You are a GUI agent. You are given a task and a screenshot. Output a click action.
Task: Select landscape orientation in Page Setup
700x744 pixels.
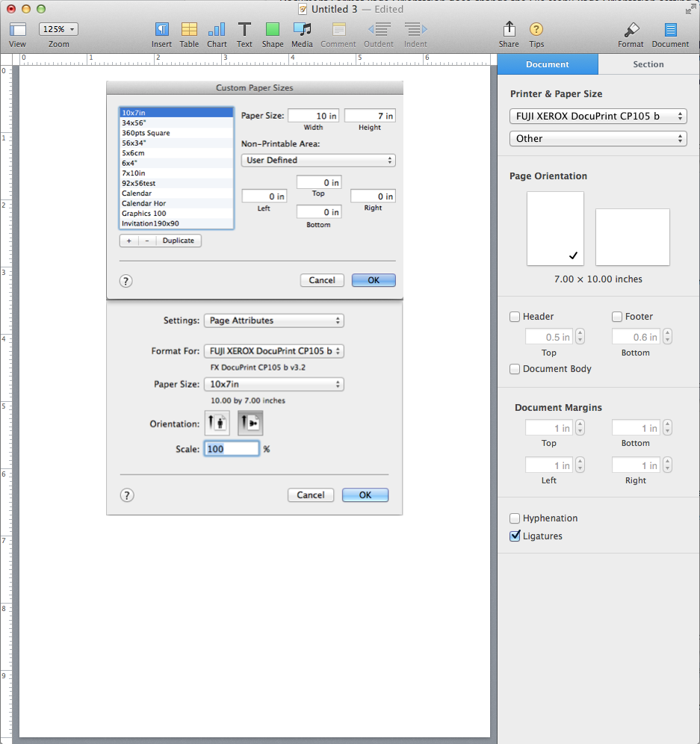(250, 423)
